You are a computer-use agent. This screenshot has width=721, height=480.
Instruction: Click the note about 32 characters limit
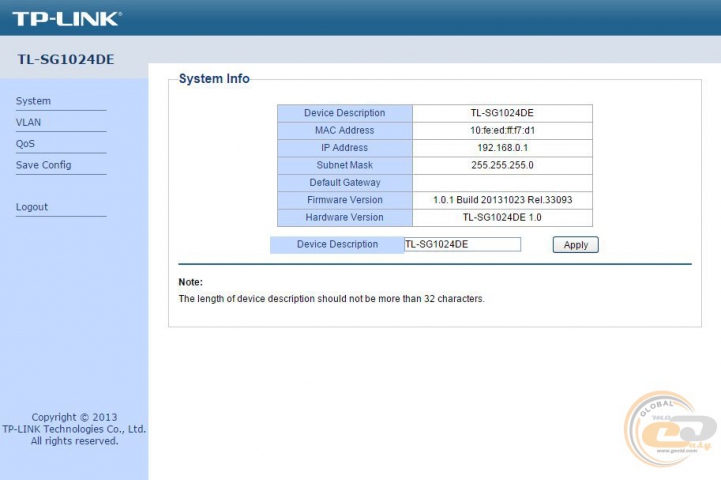331,299
